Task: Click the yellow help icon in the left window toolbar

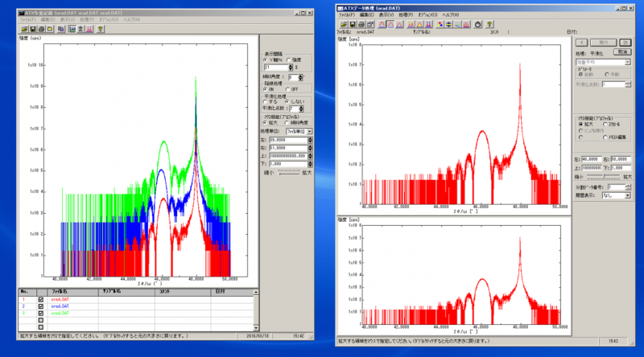Action: click(x=101, y=28)
